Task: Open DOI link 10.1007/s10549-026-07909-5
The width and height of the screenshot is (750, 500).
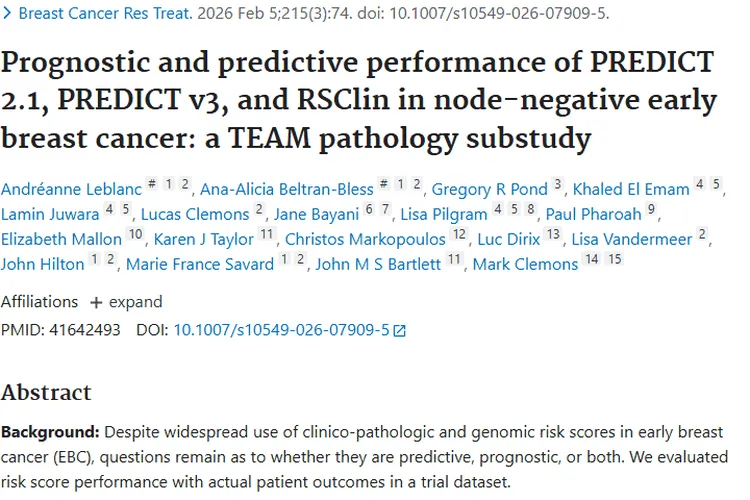Action: coord(281,329)
